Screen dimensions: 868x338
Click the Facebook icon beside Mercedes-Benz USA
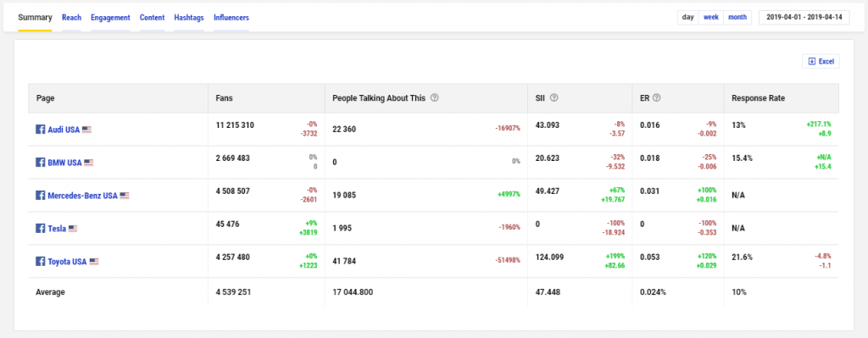[41, 196]
